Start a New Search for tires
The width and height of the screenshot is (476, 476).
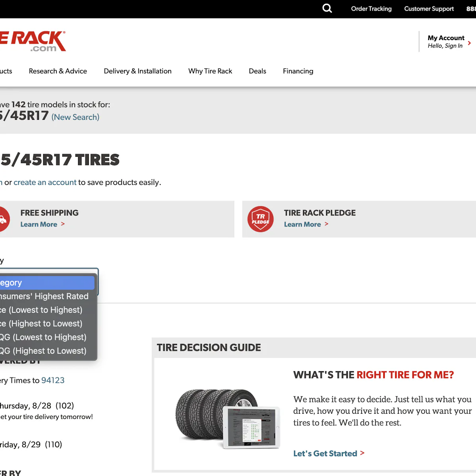[x=75, y=117]
